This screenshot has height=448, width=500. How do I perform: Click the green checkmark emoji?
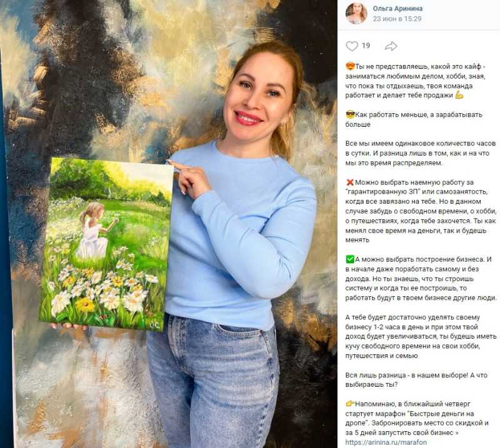click(x=350, y=259)
